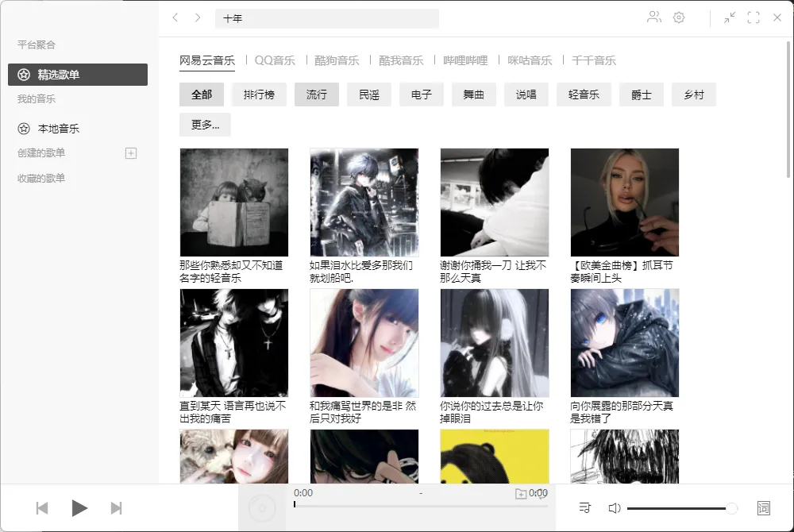Open the 如果泪水比爱多那我们就划船吧 playlist cover
Viewport: 794px width, 532px height.
pyautogui.click(x=364, y=202)
